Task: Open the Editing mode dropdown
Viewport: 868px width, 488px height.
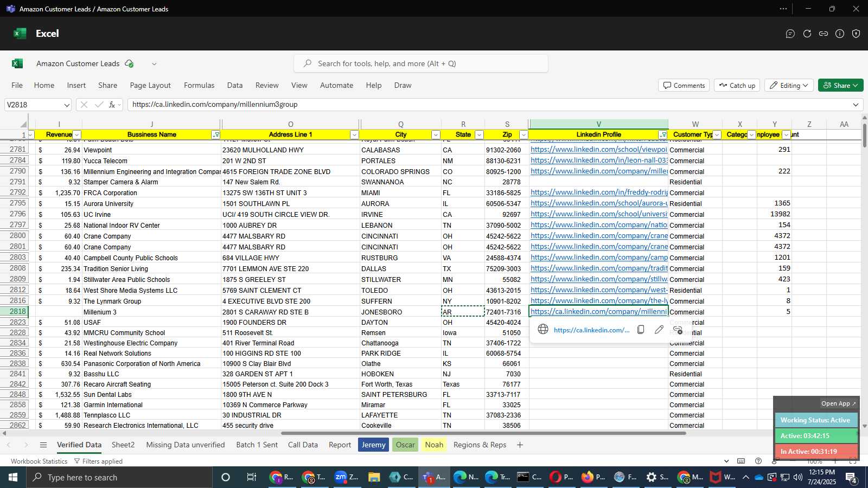Action: [x=789, y=85]
